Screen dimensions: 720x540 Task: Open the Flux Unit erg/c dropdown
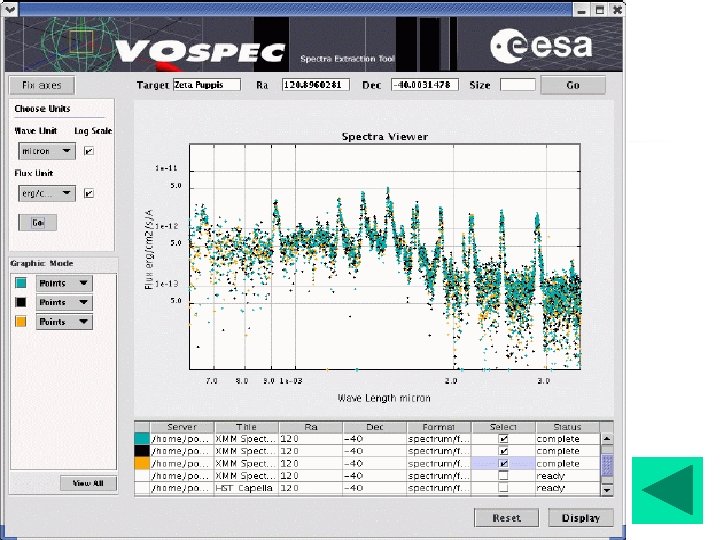[x=47, y=193]
